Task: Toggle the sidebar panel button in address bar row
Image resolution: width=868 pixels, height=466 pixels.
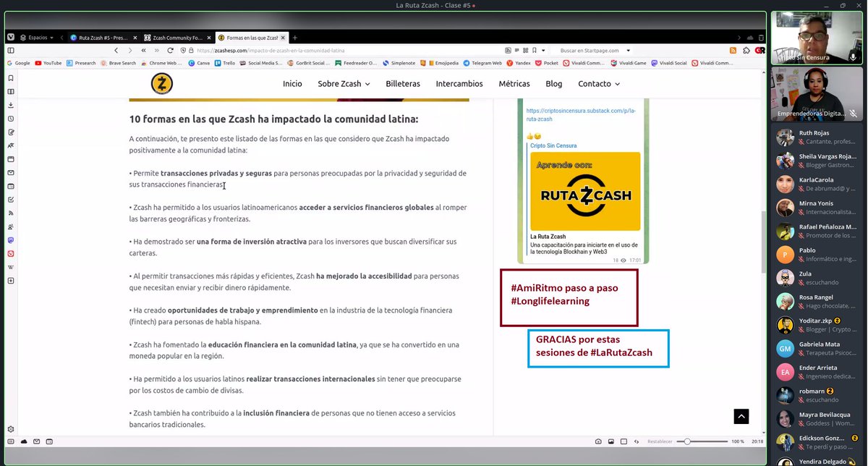Action: [x=11, y=51]
